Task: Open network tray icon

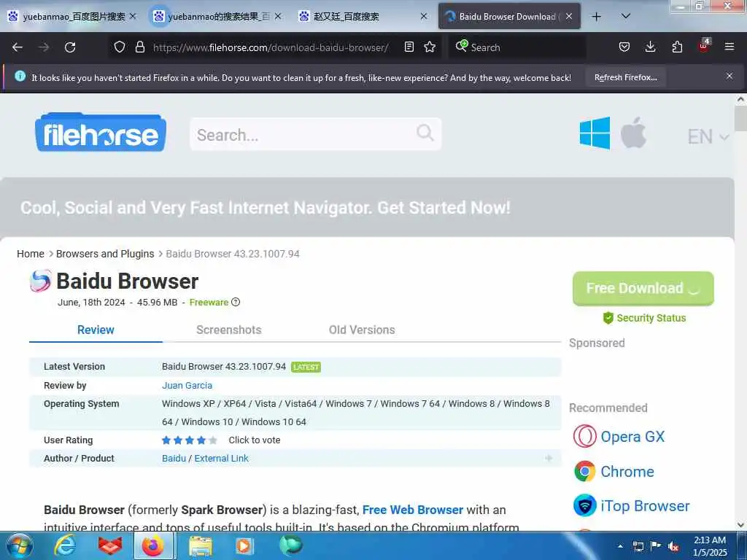Action: 638,546
